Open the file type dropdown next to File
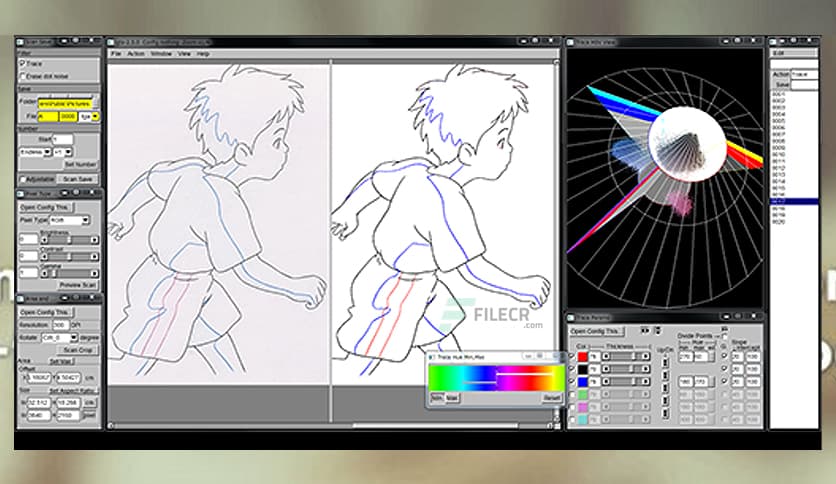Image resolution: width=836 pixels, height=484 pixels. coord(89,116)
